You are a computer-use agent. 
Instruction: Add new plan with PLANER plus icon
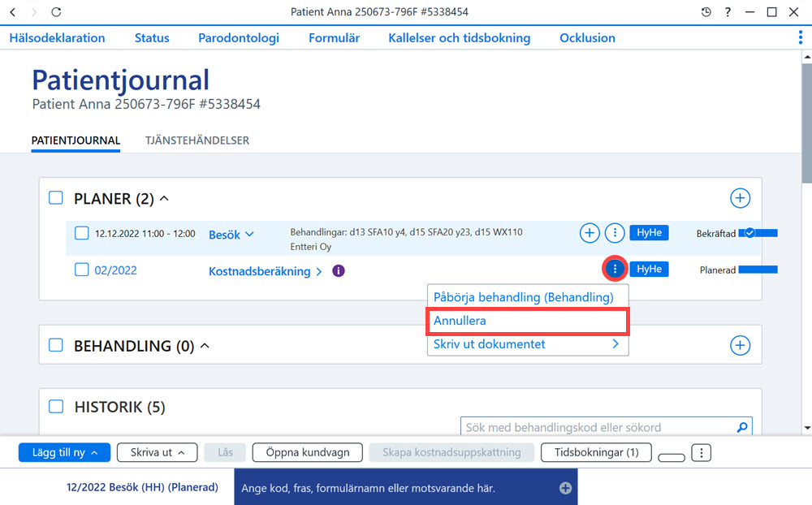coord(740,198)
